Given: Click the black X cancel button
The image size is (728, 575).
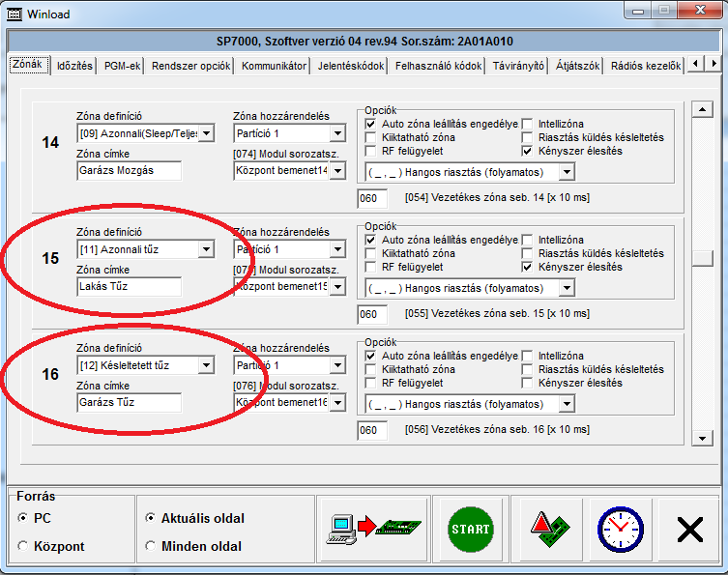Looking at the screenshot, I should point(689,530).
